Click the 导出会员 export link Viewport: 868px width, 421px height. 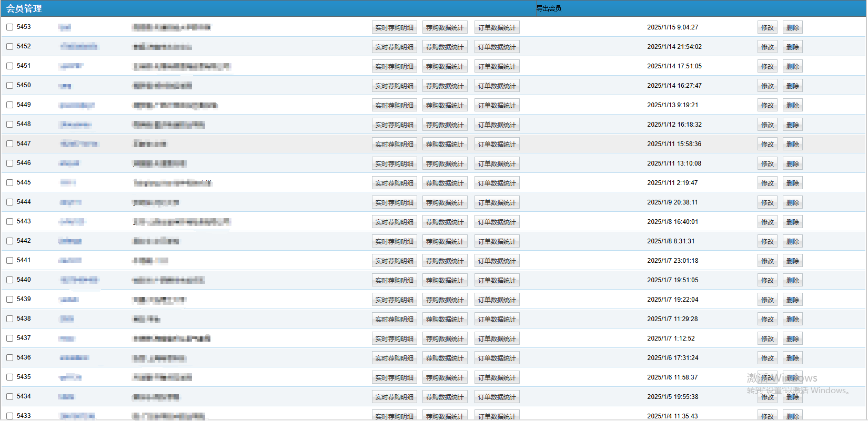(548, 8)
